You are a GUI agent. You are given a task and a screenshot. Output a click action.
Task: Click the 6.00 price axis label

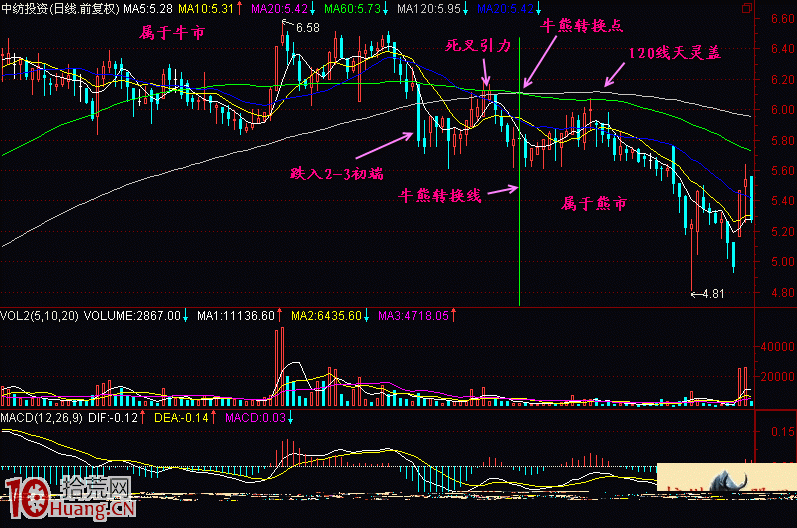pyautogui.click(x=782, y=110)
